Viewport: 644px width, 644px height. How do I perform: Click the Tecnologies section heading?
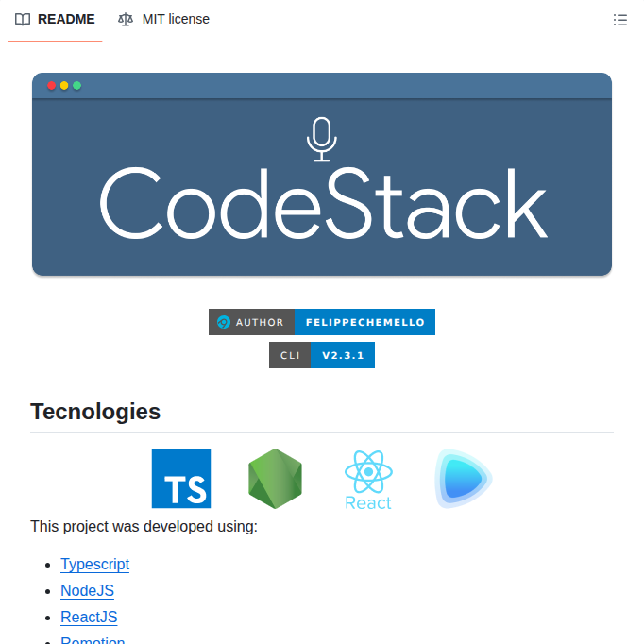pos(95,412)
